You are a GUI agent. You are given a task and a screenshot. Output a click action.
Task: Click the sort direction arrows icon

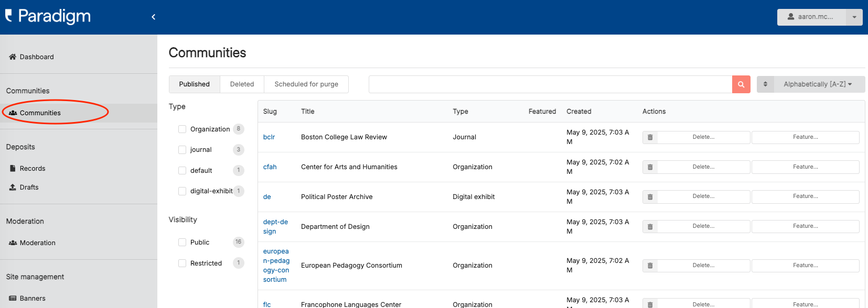coord(765,84)
